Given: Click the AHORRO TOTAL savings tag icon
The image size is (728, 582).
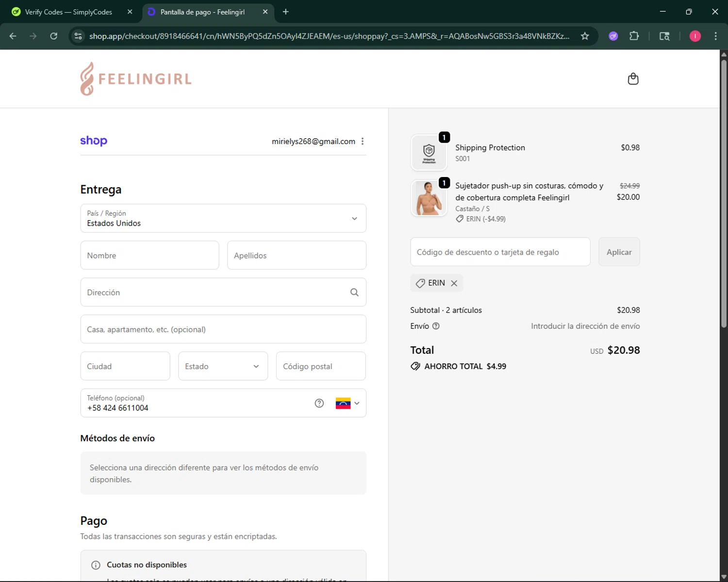Looking at the screenshot, I should point(415,366).
